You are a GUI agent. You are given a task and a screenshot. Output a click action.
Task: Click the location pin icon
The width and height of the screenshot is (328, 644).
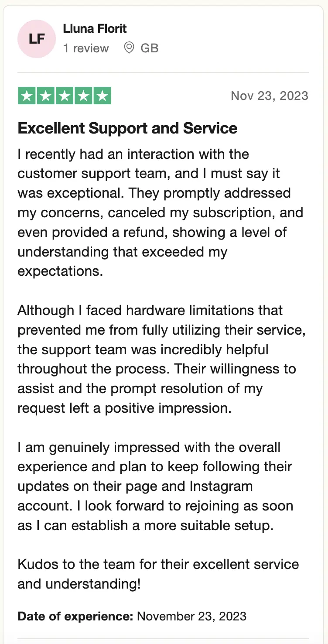129,48
